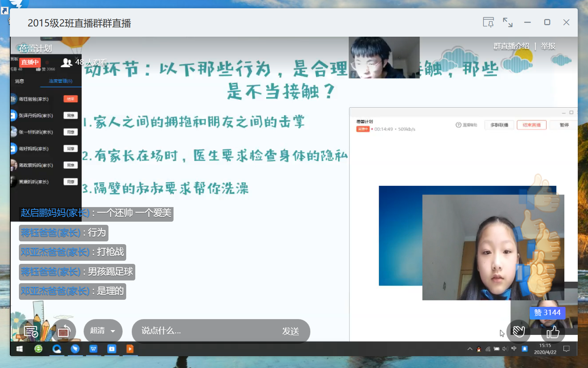
Task: Click the rotate screen icon
Action: tap(64, 332)
